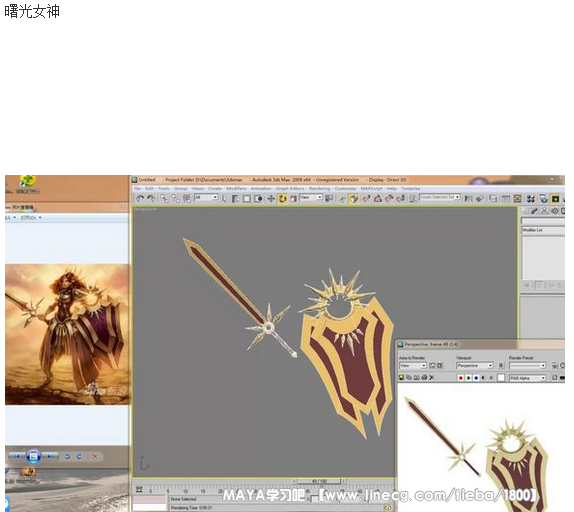Image resolution: width=574 pixels, height=512 pixels.
Task: Choose the Rectangular Selection Region tool
Action: tap(247, 199)
